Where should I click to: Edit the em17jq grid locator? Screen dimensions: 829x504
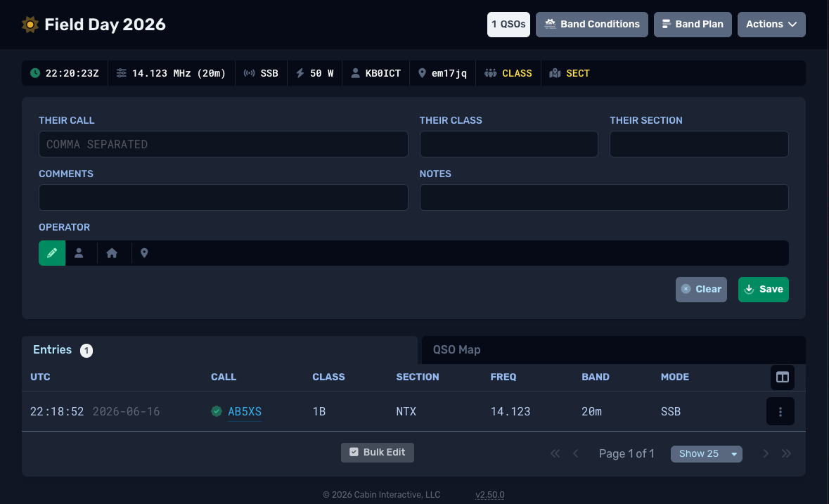[442, 73]
